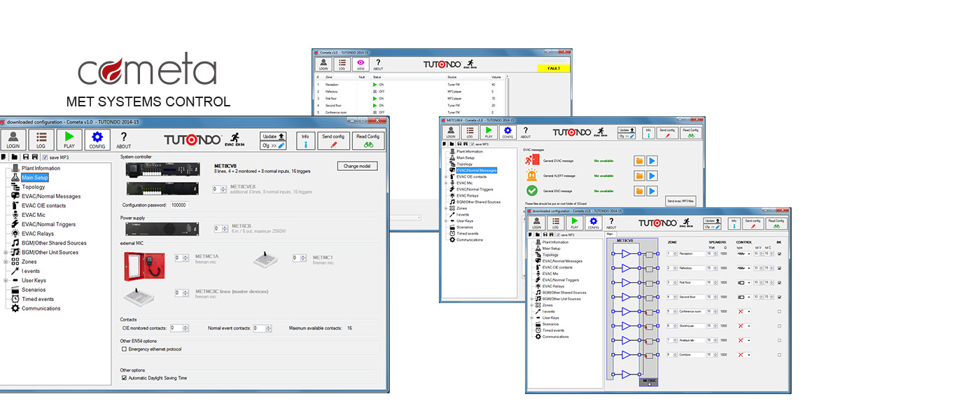This screenshot has width=980, height=420.
Task: Enable Emergency ethernet protocol option
Action: click(125, 349)
